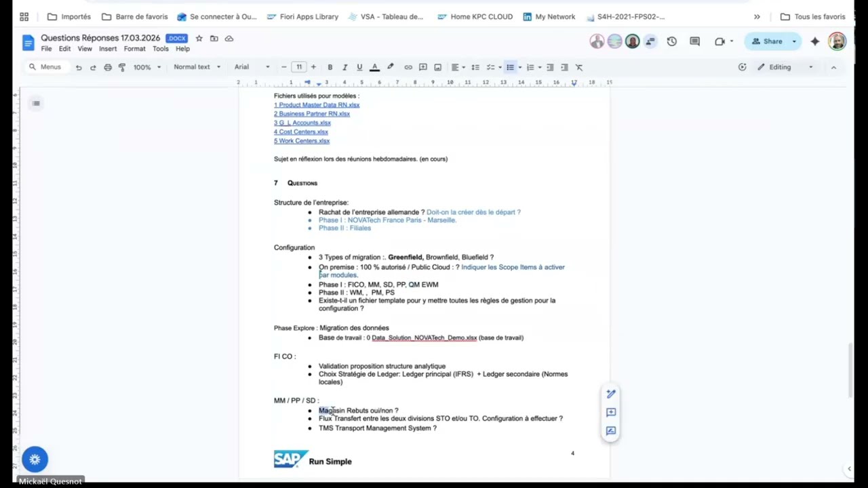The width and height of the screenshot is (868, 488).
Task: Open the Share options dropdown arrow
Action: click(x=795, y=41)
